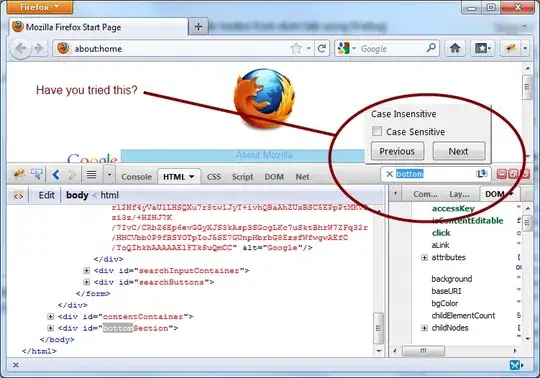
Task: Open the dropdown next to Firebug toolbar button
Action: tap(525, 48)
